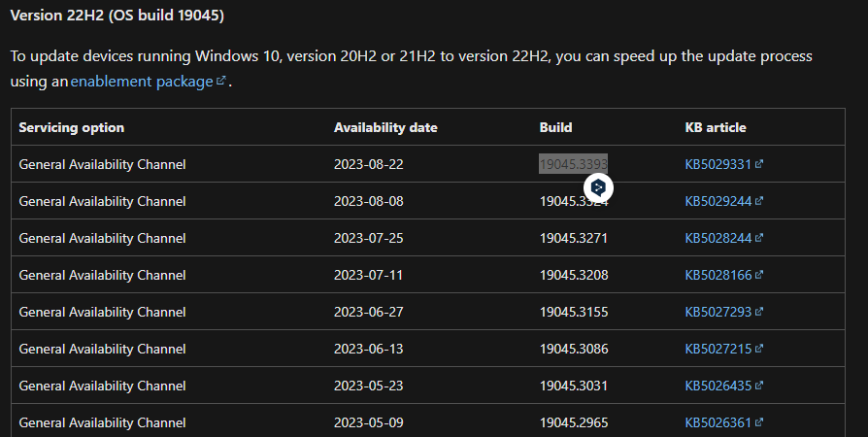Click external-link icon next to KB5028166
Screen dimensions: 868x437
(759, 275)
